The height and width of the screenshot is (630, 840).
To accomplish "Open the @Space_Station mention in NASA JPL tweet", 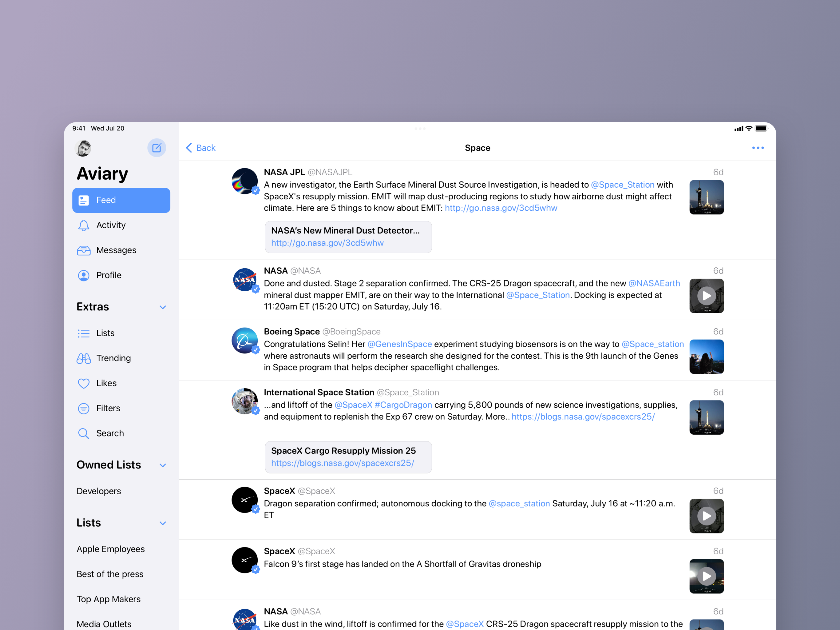I will tap(623, 185).
